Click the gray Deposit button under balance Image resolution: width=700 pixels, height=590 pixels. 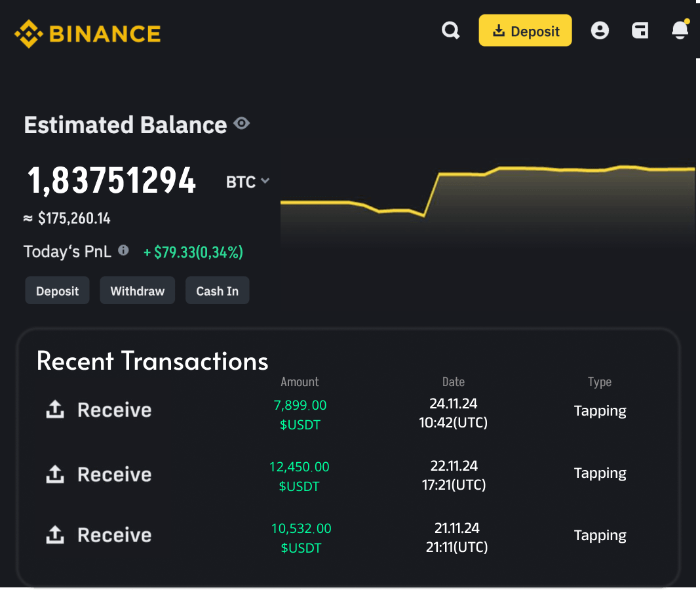(57, 291)
